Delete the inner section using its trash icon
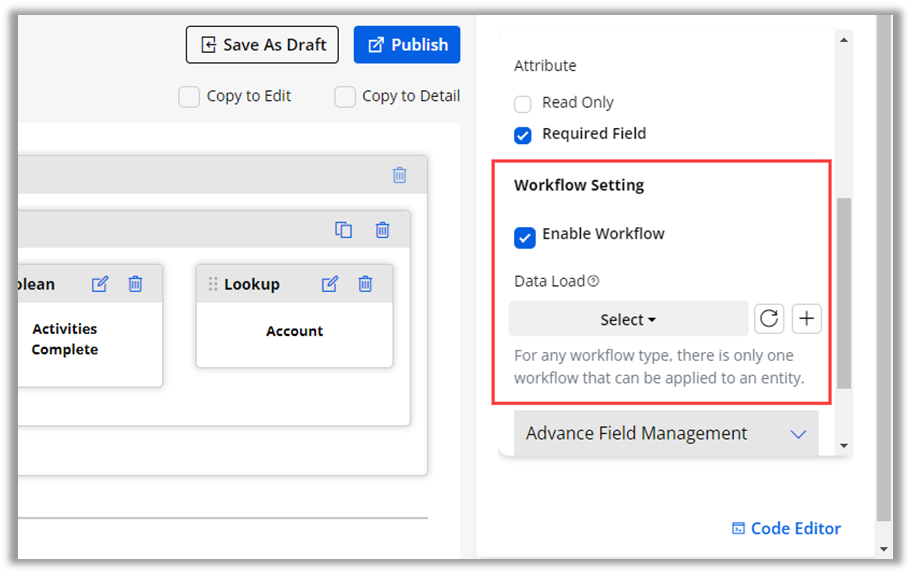The image size is (912, 574). [382, 230]
